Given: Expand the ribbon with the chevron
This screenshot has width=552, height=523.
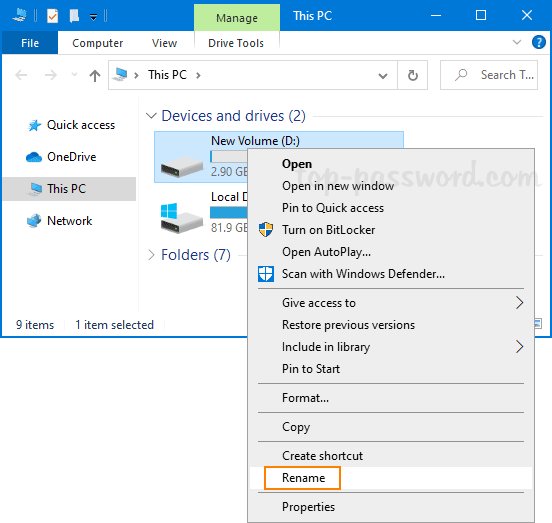Looking at the screenshot, I should (517, 42).
